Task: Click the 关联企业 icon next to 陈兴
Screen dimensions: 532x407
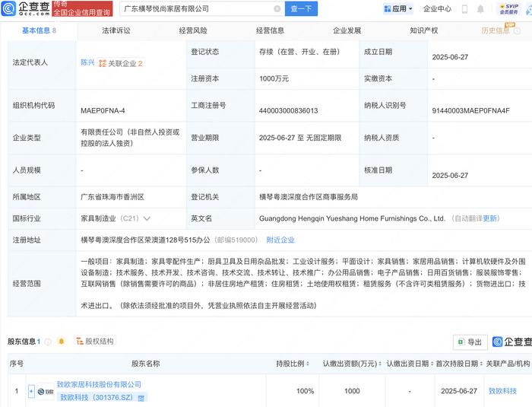Action: point(103,63)
